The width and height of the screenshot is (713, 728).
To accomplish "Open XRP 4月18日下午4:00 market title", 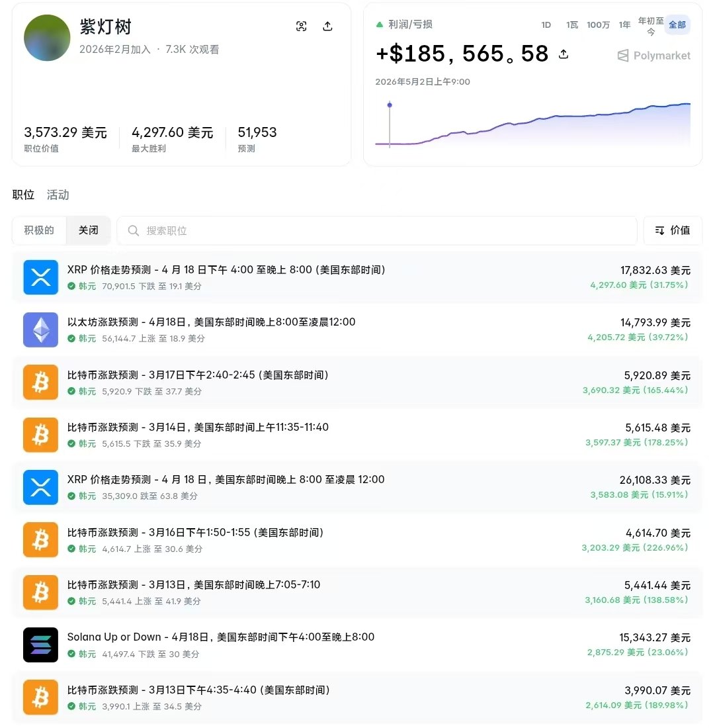I will pyautogui.click(x=226, y=270).
